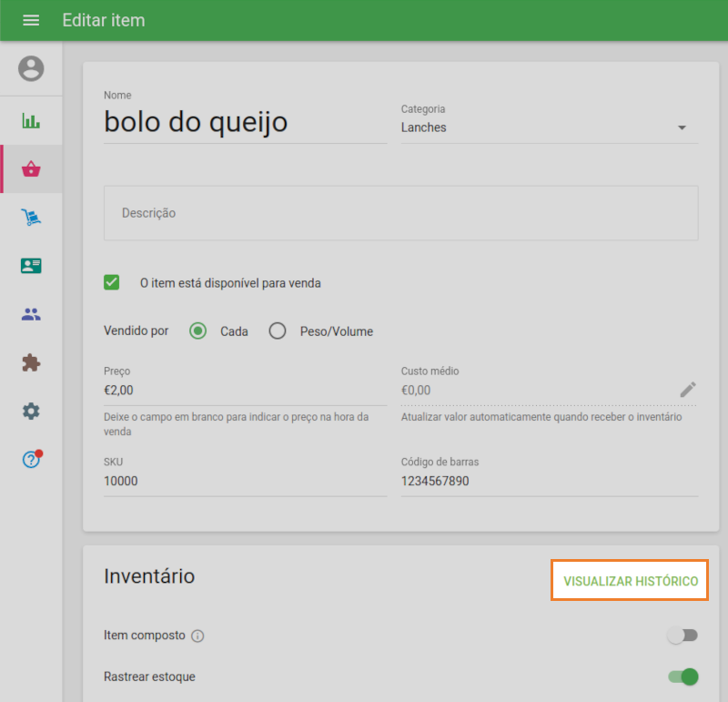Open the inventory management (hand truck) section

[30, 217]
